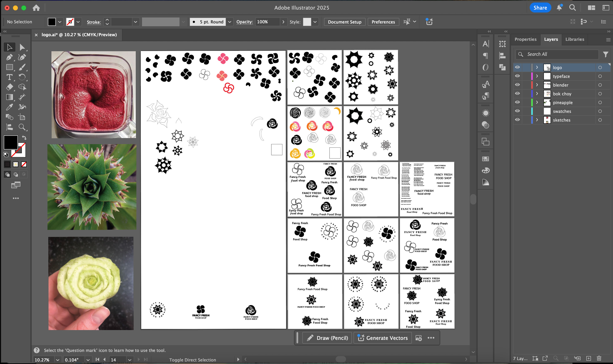
Task: Open the fill color dropdown
Action: coord(60,22)
